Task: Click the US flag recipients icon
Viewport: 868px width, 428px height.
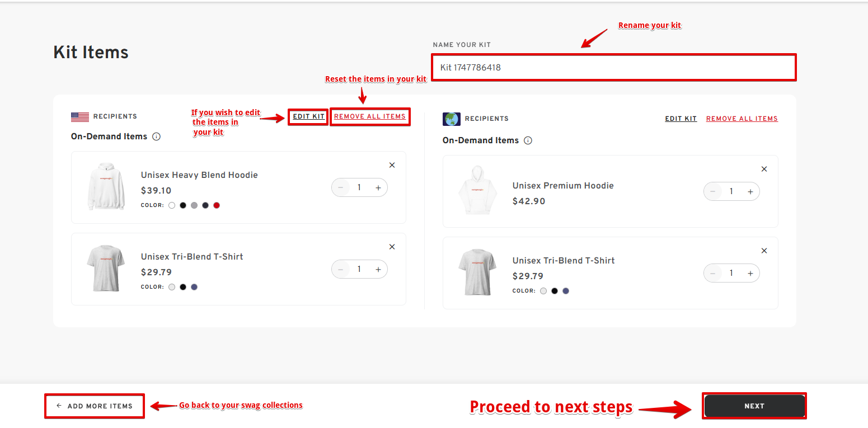Action: [x=80, y=117]
